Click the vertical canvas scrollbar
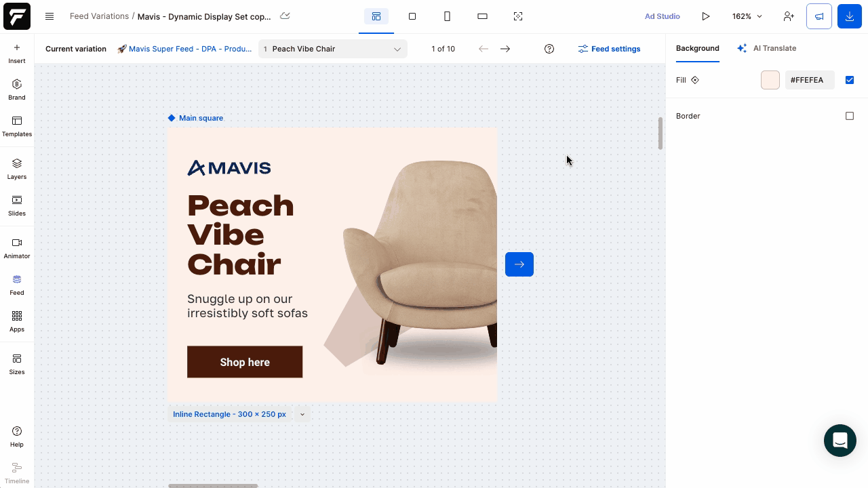Viewport: 868px width, 488px height. click(660, 134)
